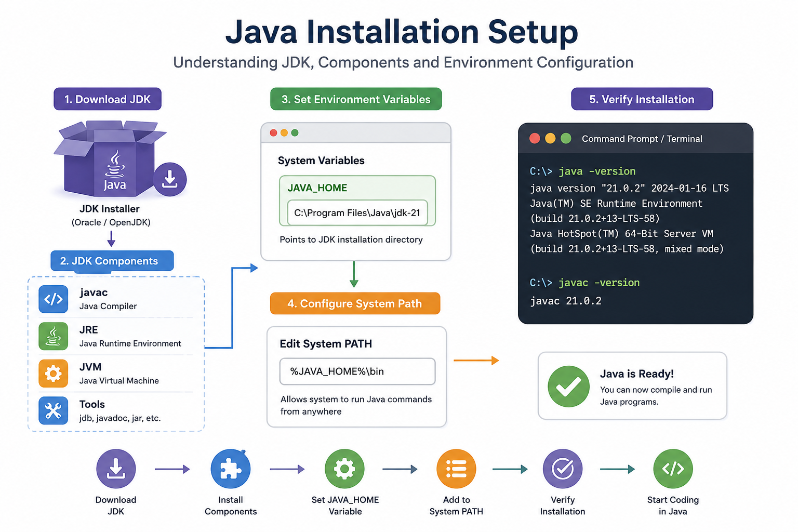Image resolution: width=798 pixels, height=532 pixels.
Task: Click the purple Java box installer icon
Action: coord(110,158)
